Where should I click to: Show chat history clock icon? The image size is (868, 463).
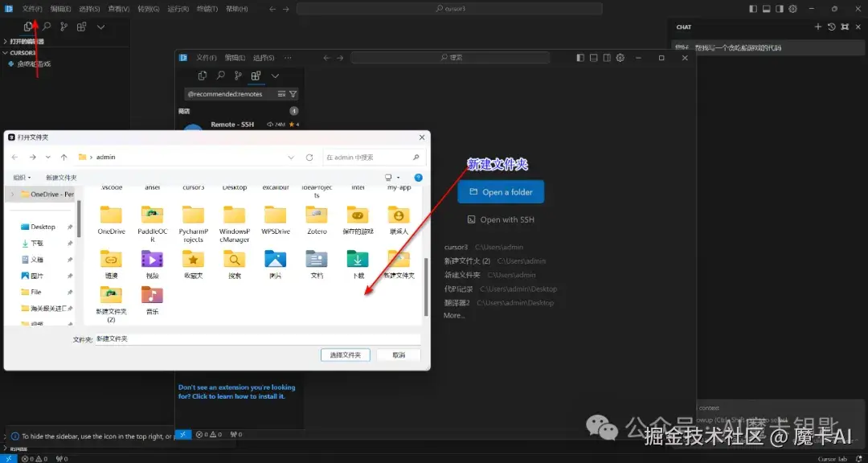tap(832, 27)
